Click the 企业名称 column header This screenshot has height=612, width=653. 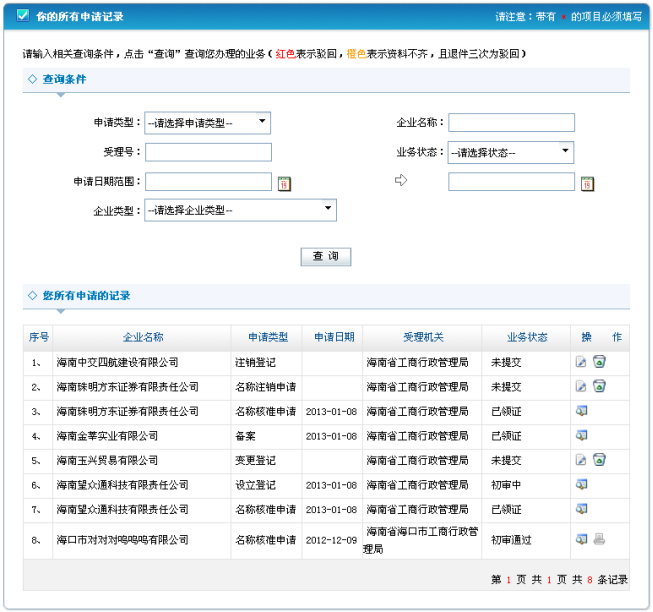[143, 337]
